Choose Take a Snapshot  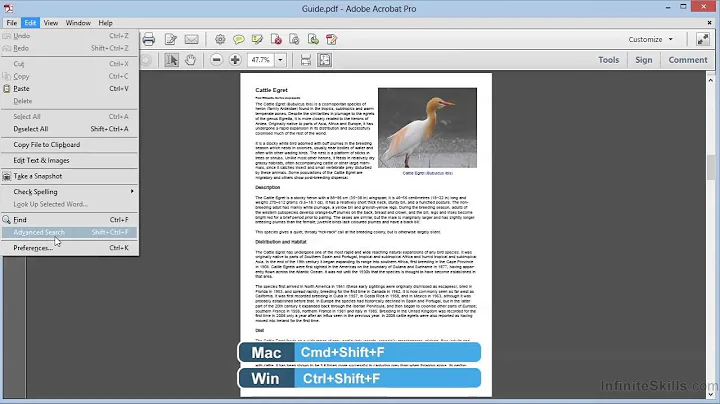(69, 176)
